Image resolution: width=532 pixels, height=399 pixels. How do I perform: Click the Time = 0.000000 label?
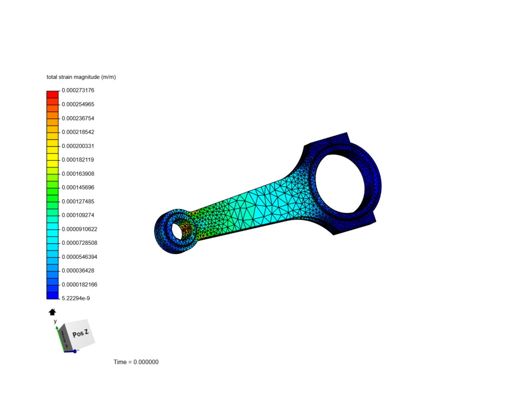[136, 362]
